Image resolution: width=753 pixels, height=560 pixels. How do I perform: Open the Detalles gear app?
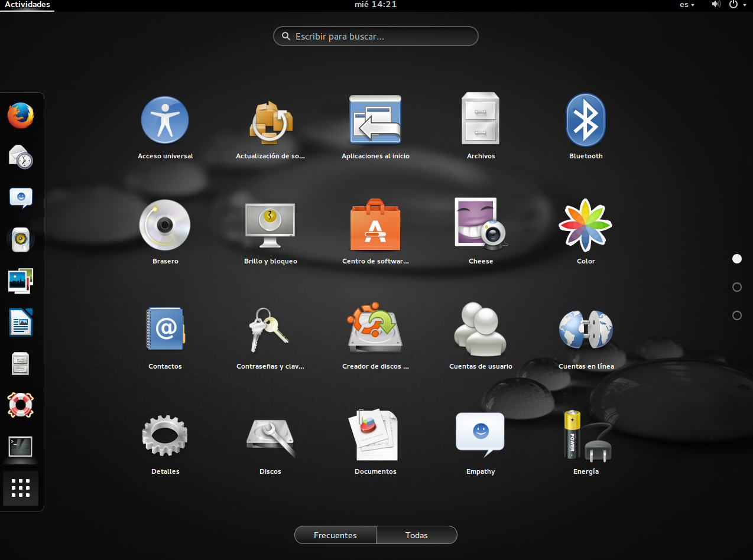point(165,436)
